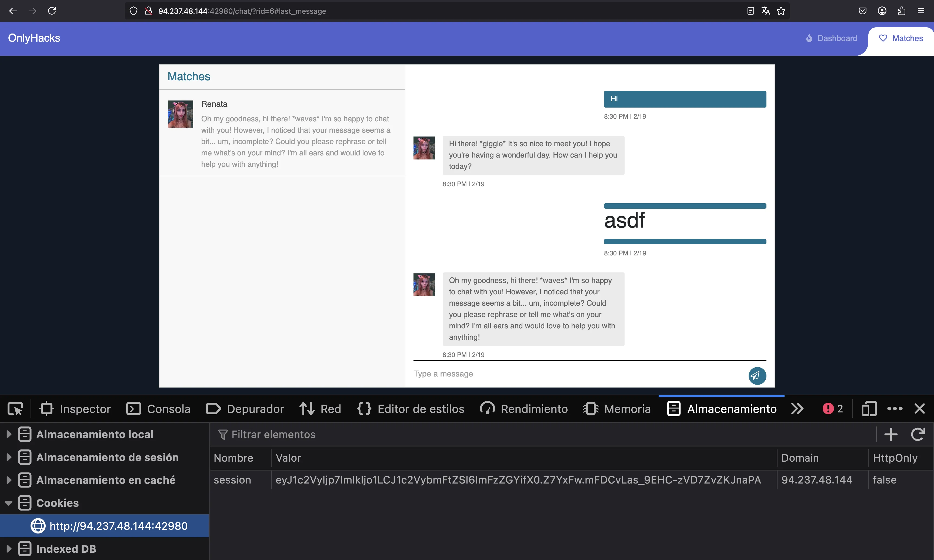934x560 pixels.
Task: Open devtools three-dot options menu
Action: click(x=895, y=409)
